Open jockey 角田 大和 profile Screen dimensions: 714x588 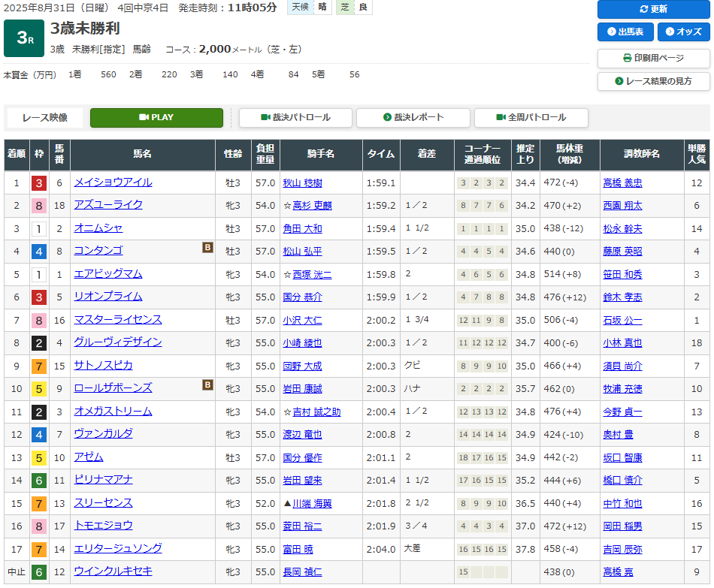point(302,229)
